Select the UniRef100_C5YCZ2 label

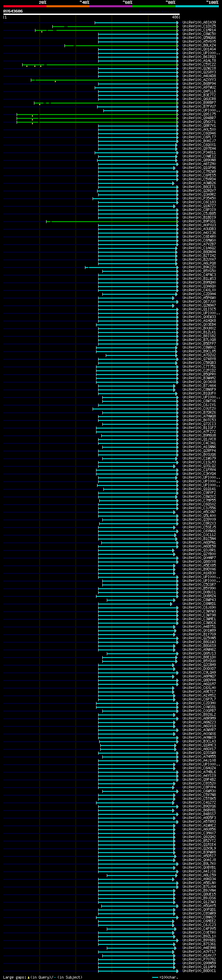[199, 65]
